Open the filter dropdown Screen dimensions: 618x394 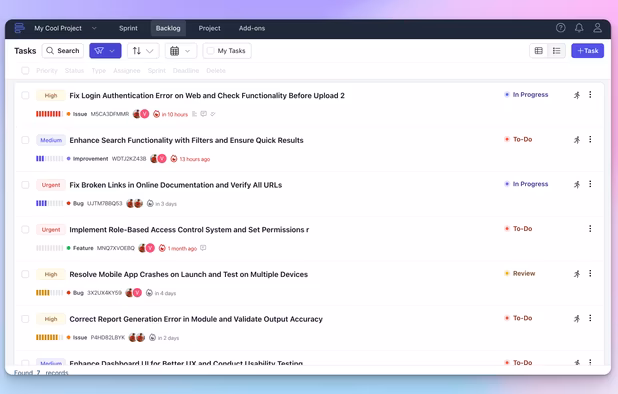tap(105, 50)
